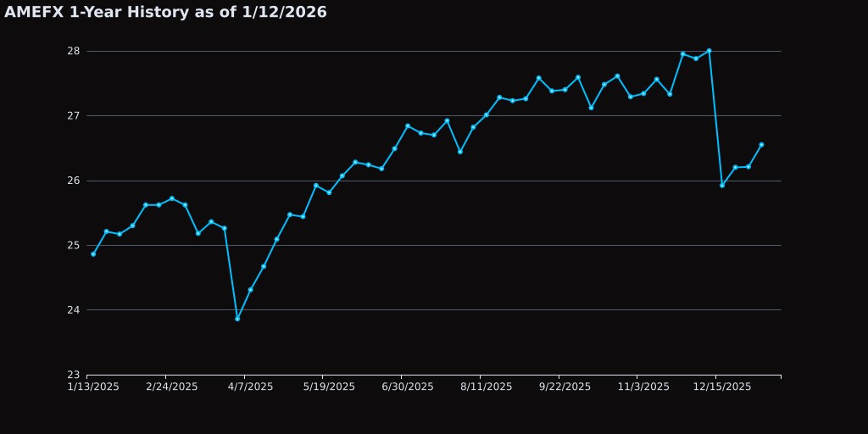This screenshot has height=434, width=868.
Task: Click the first data point on the line
Action: (93, 253)
